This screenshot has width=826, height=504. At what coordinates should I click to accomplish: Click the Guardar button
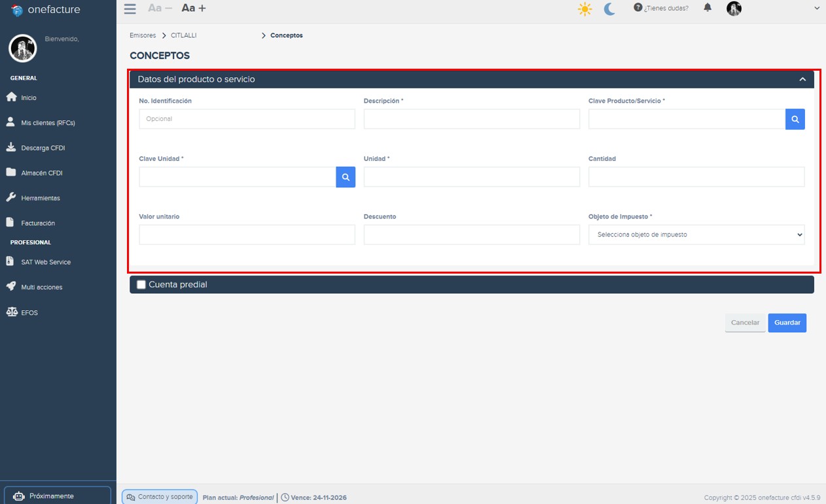[x=787, y=323]
